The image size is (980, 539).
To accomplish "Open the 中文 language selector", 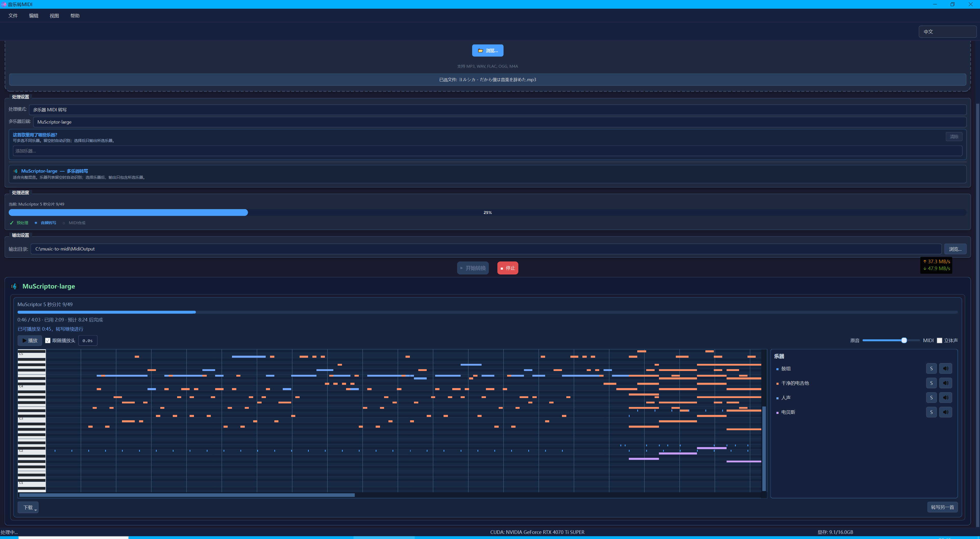I will (x=947, y=32).
